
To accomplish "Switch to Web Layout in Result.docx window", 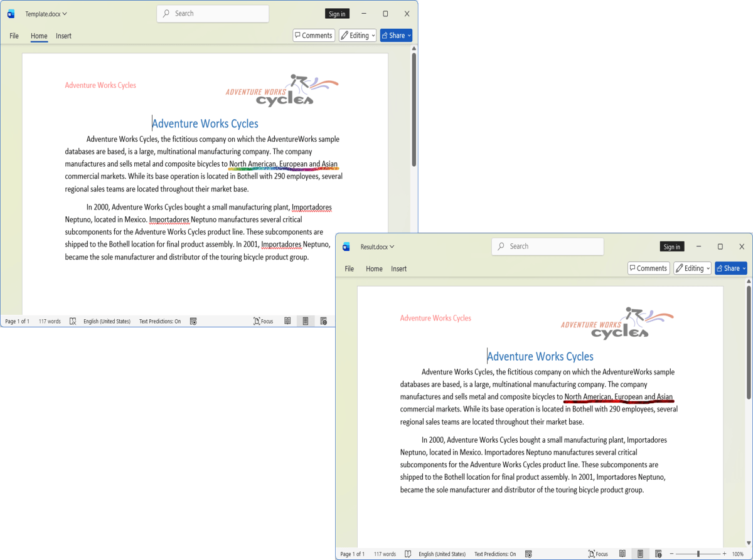I will (x=658, y=554).
